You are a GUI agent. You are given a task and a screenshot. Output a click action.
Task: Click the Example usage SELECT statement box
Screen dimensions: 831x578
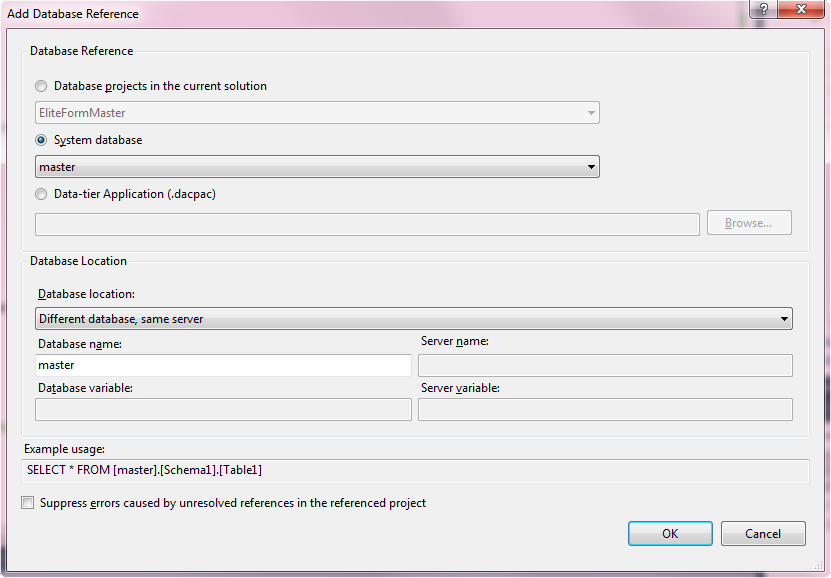tap(416, 470)
